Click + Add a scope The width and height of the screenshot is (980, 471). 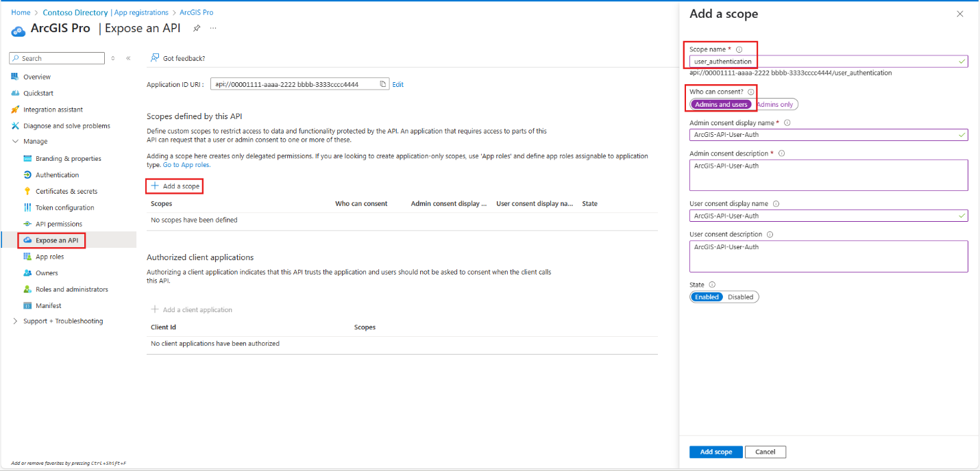tap(175, 186)
